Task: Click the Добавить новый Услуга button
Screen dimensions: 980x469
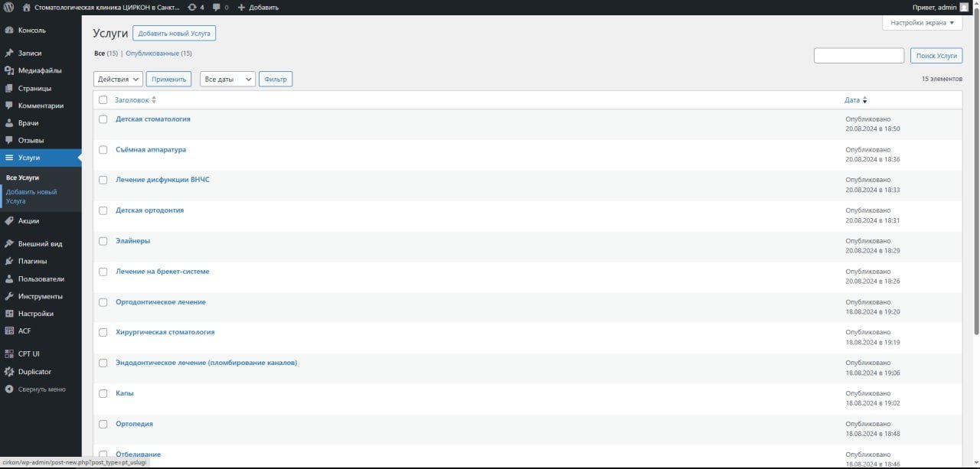Action: (174, 33)
